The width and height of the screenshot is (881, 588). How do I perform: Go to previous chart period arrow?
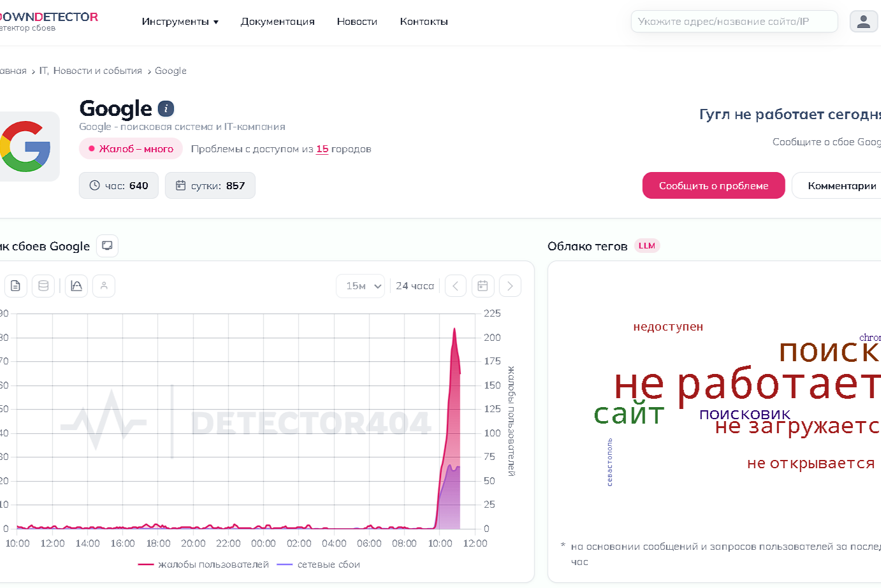coord(455,286)
